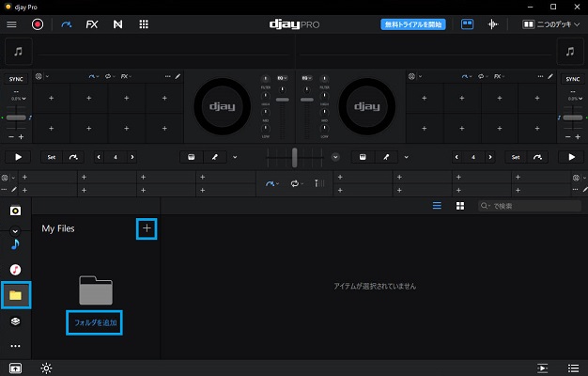Screen dimensions: 588x376
Task: Collapse the library sources chevron
Action: tap(15, 231)
